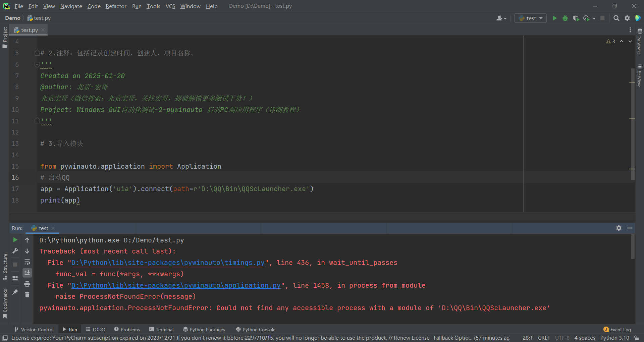644x342 pixels.
Task: Open the Refactor menu
Action: pyautogui.click(x=116, y=6)
